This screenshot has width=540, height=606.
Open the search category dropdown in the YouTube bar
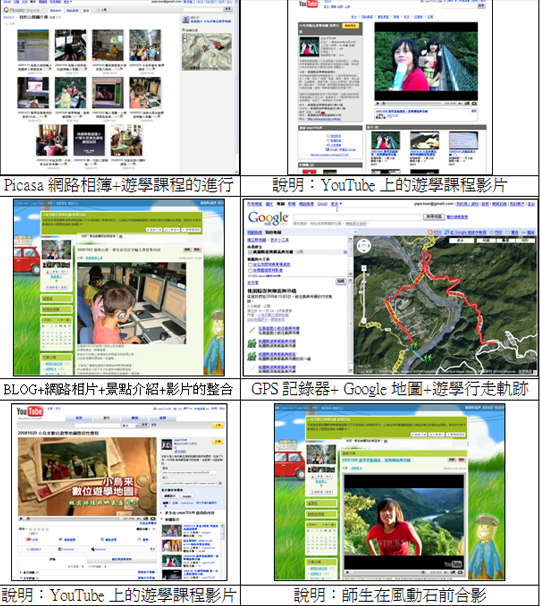click(129, 425)
